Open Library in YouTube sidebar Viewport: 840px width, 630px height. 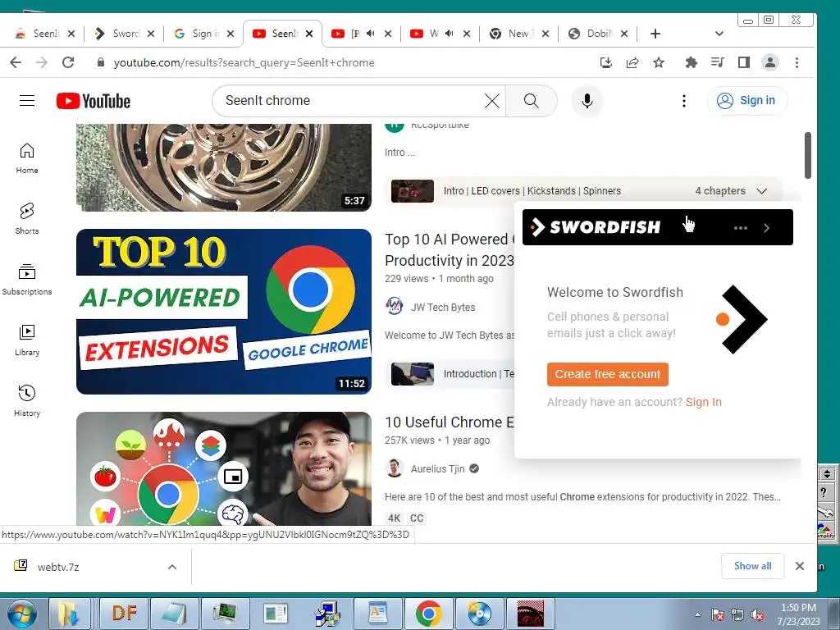click(27, 340)
